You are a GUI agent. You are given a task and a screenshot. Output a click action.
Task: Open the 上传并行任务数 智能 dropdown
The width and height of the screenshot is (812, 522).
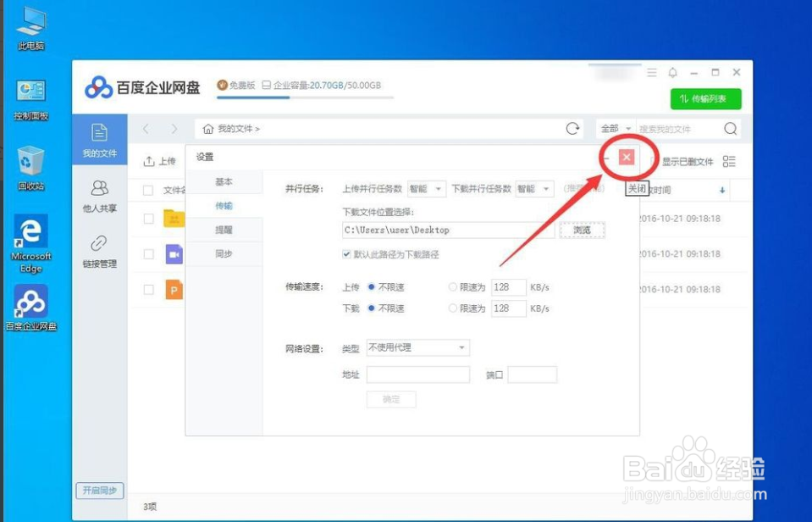pos(427,190)
